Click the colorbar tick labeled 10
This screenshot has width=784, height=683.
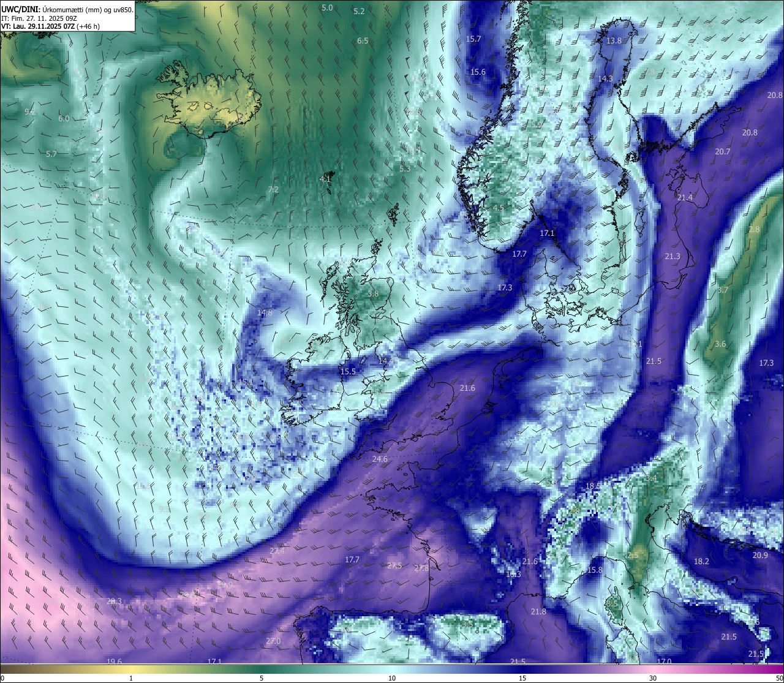point(392,678)
